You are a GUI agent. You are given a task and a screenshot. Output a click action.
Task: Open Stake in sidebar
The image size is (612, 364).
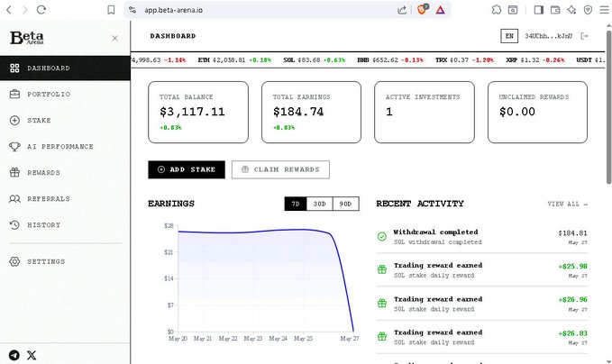pos(65,120)
